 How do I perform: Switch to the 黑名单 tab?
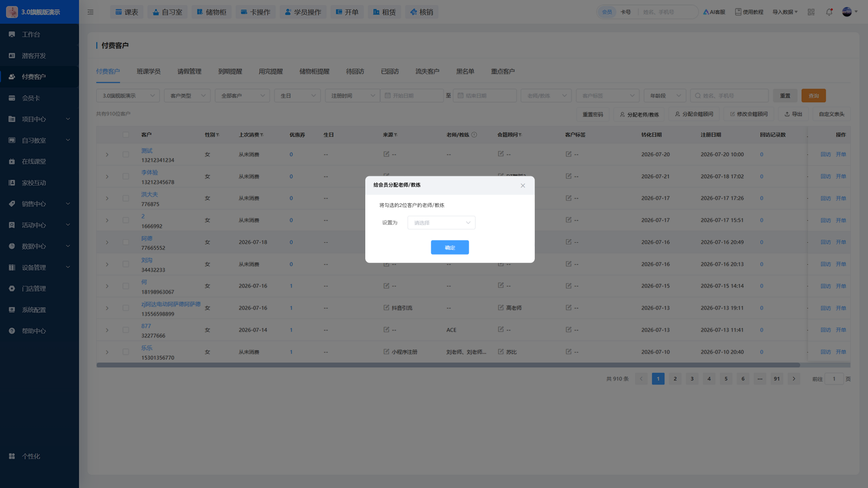tap(465, 71)
